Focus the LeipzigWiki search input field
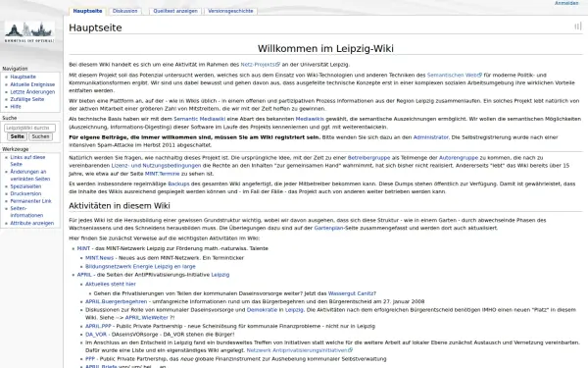The width and height of the screenshot is (588, 368). point(29,128)
